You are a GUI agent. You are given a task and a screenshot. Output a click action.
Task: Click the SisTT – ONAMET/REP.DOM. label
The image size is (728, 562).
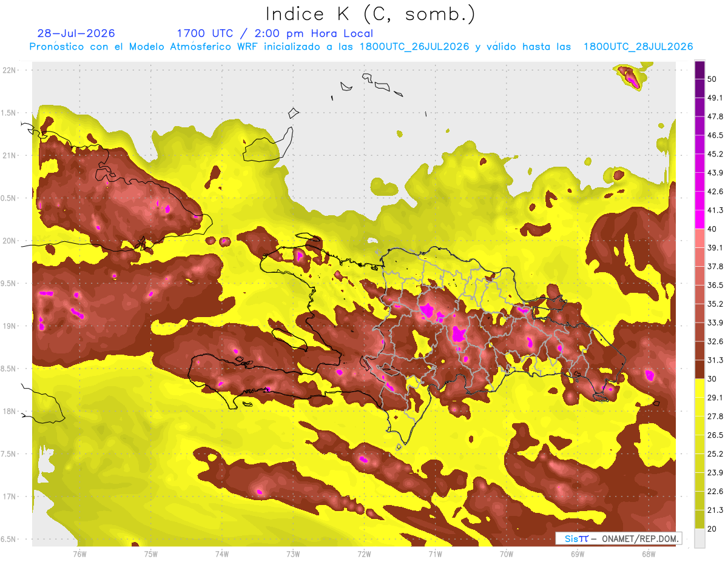[618, 538]
